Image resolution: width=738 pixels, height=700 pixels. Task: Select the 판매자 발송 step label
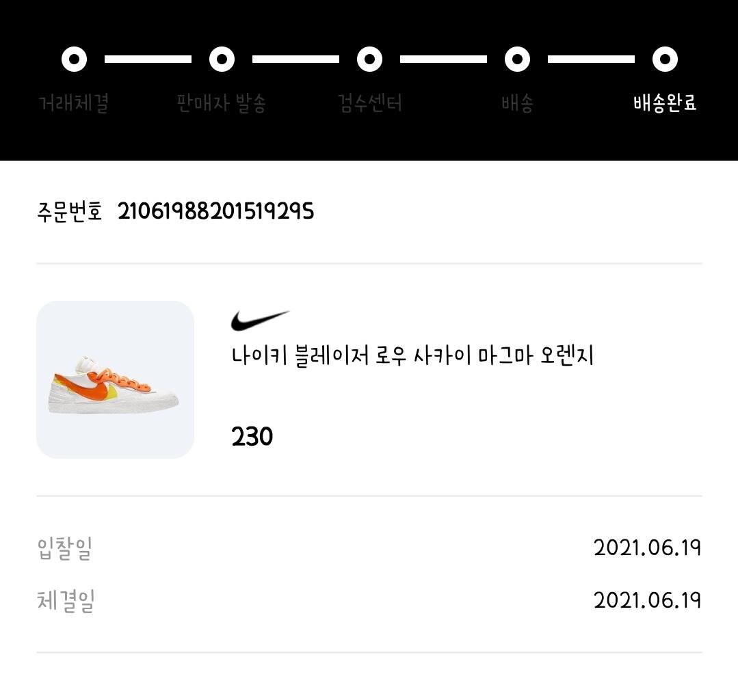pos(221,103)
